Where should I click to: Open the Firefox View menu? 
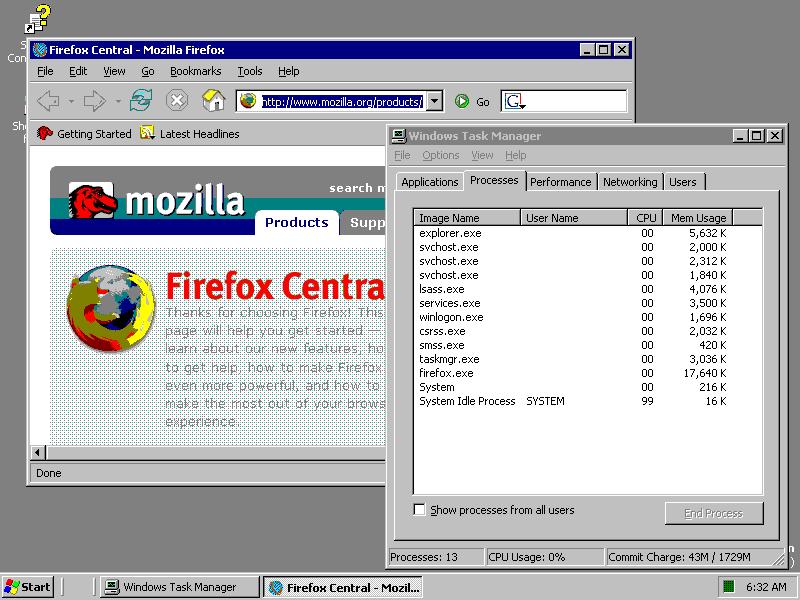114,71
